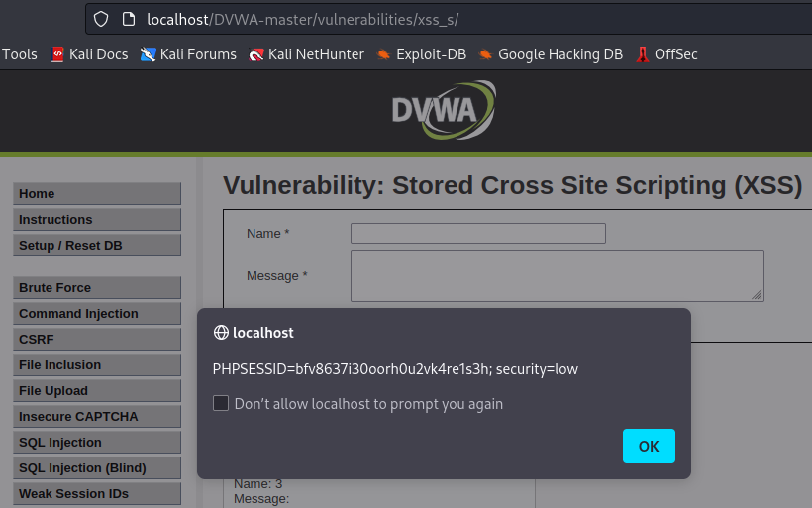Open the Kali NetHunter bookmark
812x508 pixels.
point(306,54)
